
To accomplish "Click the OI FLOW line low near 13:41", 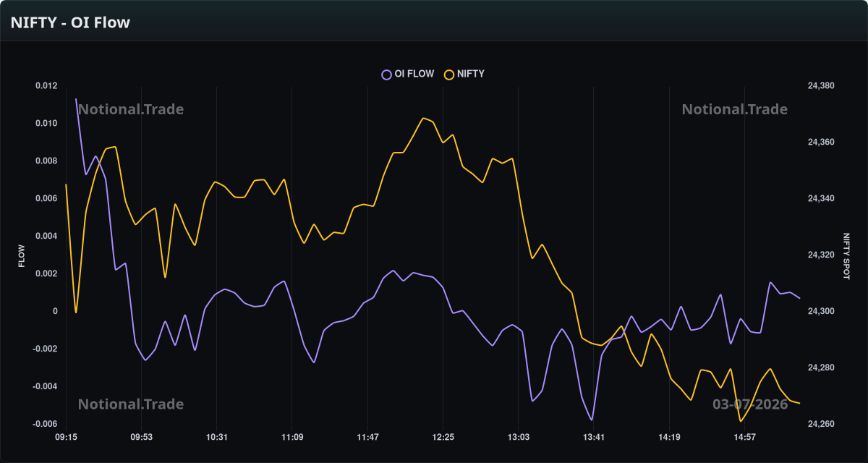I will (592, 420).
